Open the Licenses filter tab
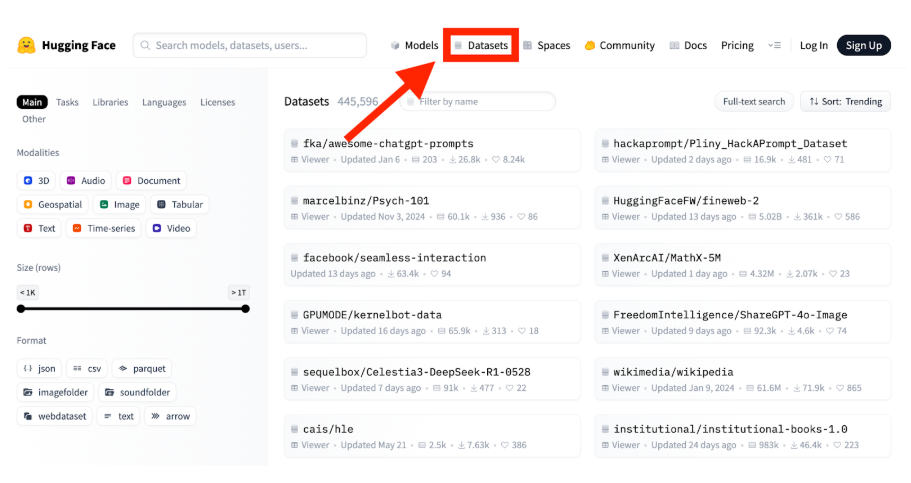 pos(217,102)
